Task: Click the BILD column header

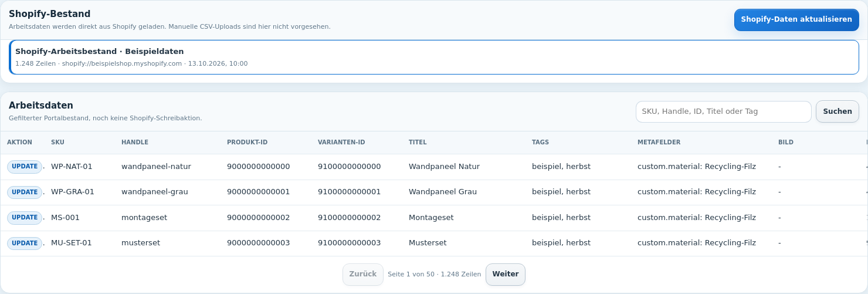Action: coord(785,143)
